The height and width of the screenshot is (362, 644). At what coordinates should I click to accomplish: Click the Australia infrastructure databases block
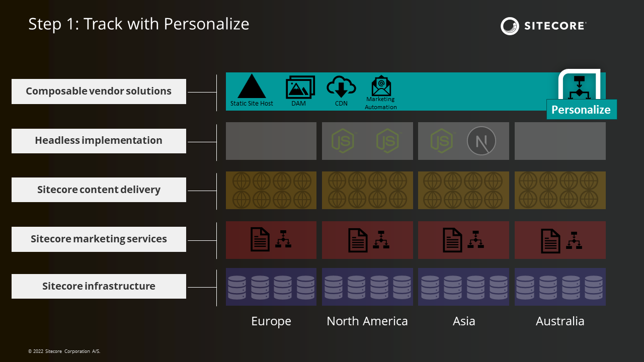(x=560, y=287)
